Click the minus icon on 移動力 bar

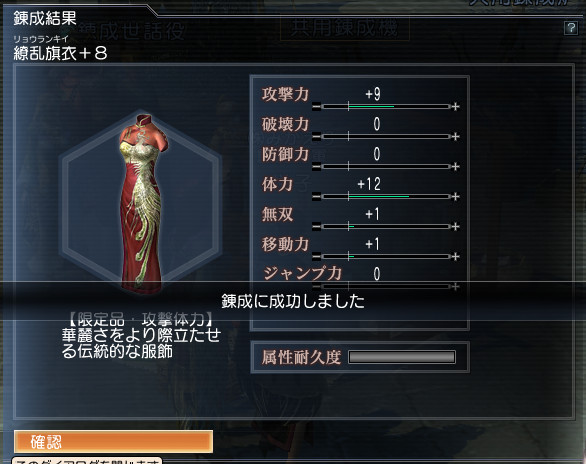(x=316, y=257)
